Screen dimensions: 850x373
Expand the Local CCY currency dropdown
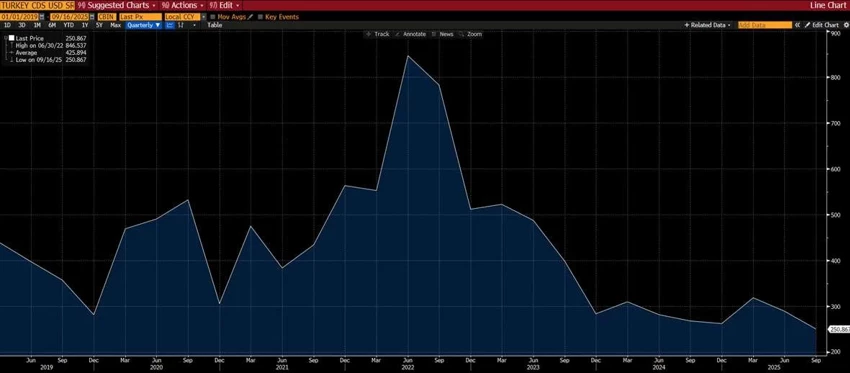pos(203,17)
